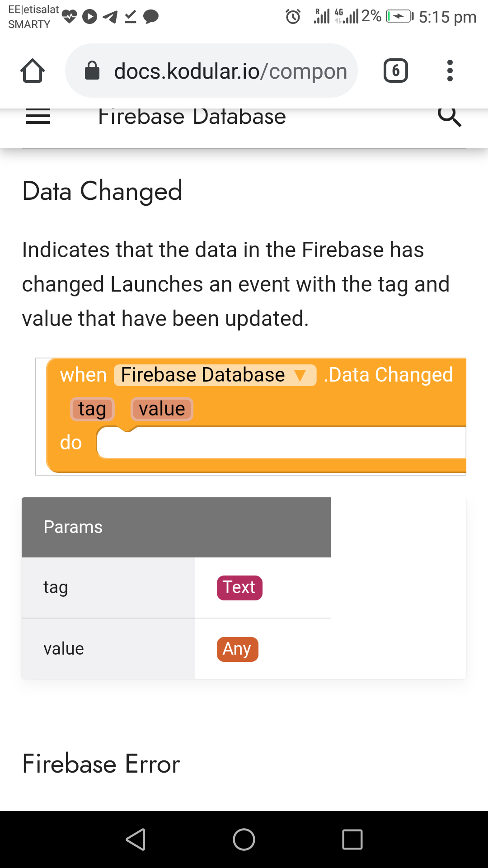This screenshot has width=488, height=868.
Task: Click the docs.kodular.io address bar
Action: click(x=230, y=71)
